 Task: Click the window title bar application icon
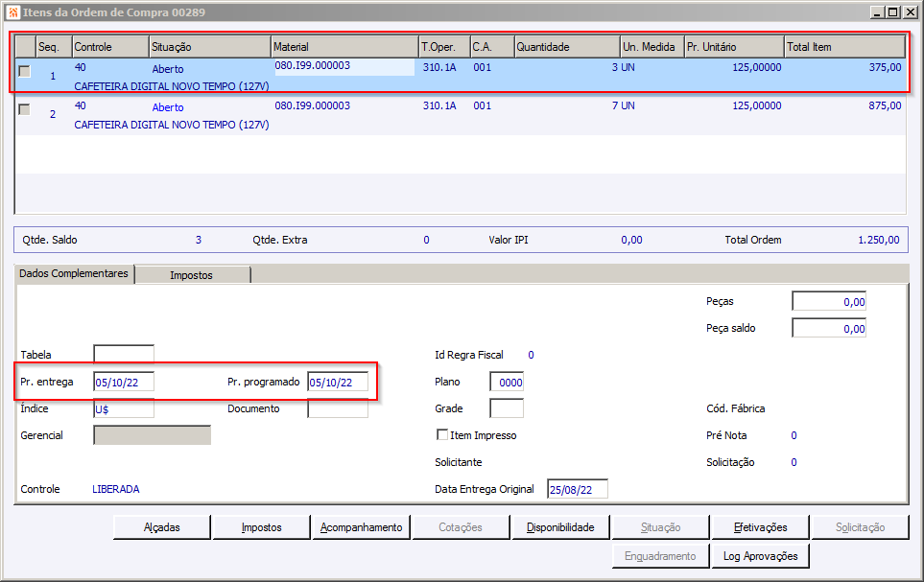tap(12, 12)
